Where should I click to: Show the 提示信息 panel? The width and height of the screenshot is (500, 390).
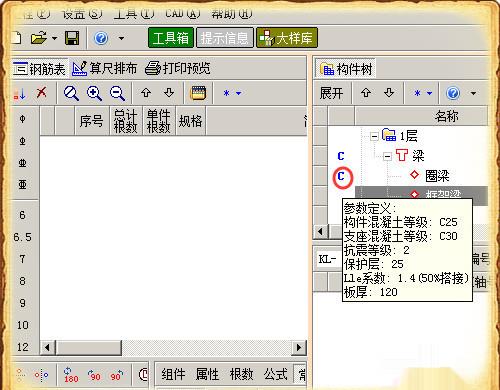pos(225,38)
